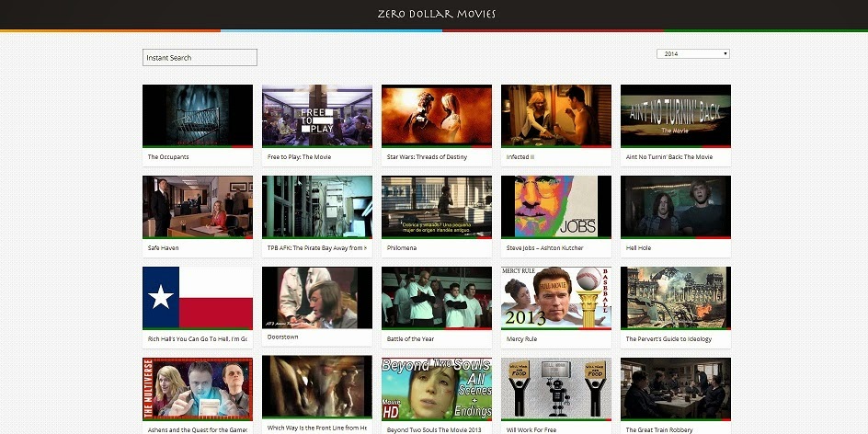The image size is (868, 434).
Task: Open the TPB AFK Pirate Bay thumbnail
Action: (317, 207)
